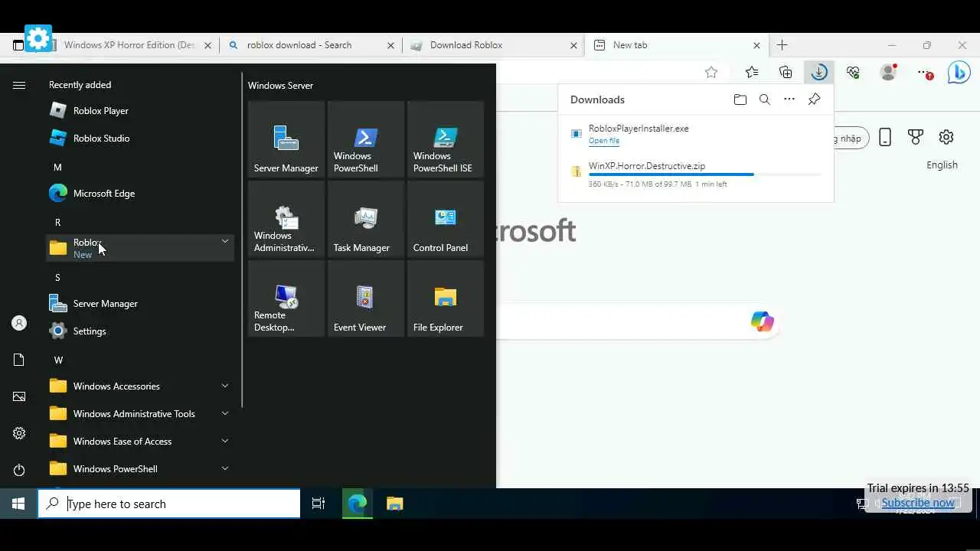Open the Power options button
The image size is (980, 551).
pos(19,470)
